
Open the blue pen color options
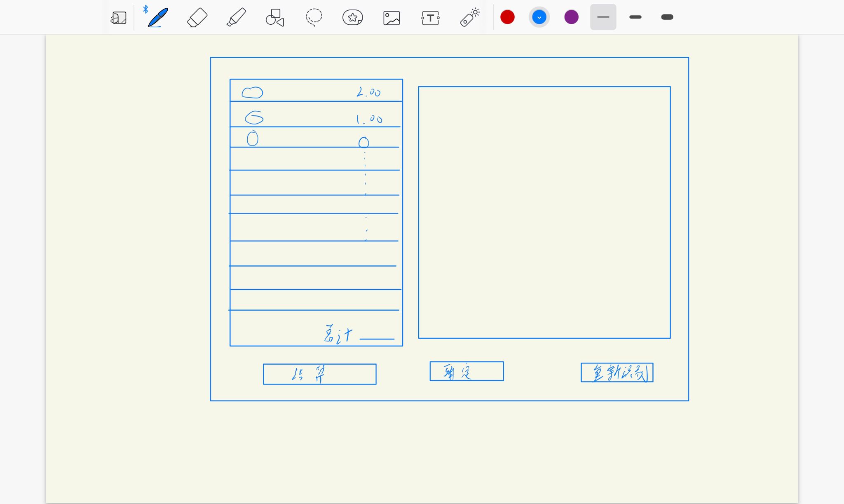coord(539,17)
